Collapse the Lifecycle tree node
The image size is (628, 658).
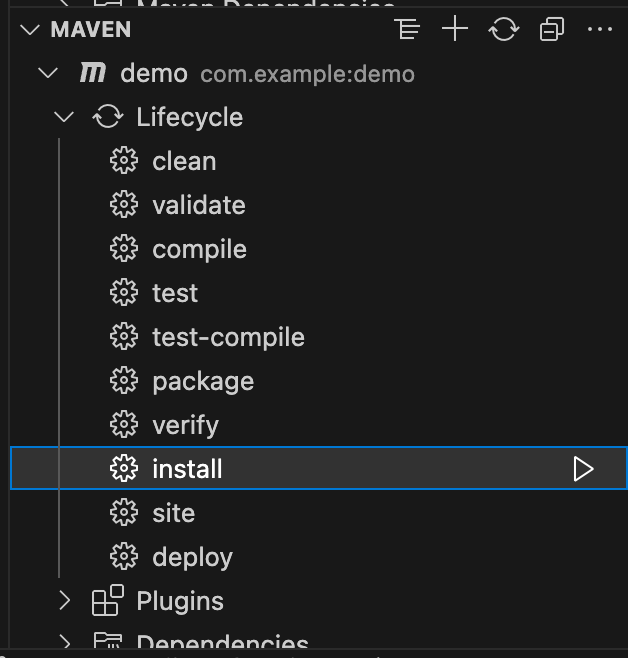pyautogui.click(x=65, y=117)
